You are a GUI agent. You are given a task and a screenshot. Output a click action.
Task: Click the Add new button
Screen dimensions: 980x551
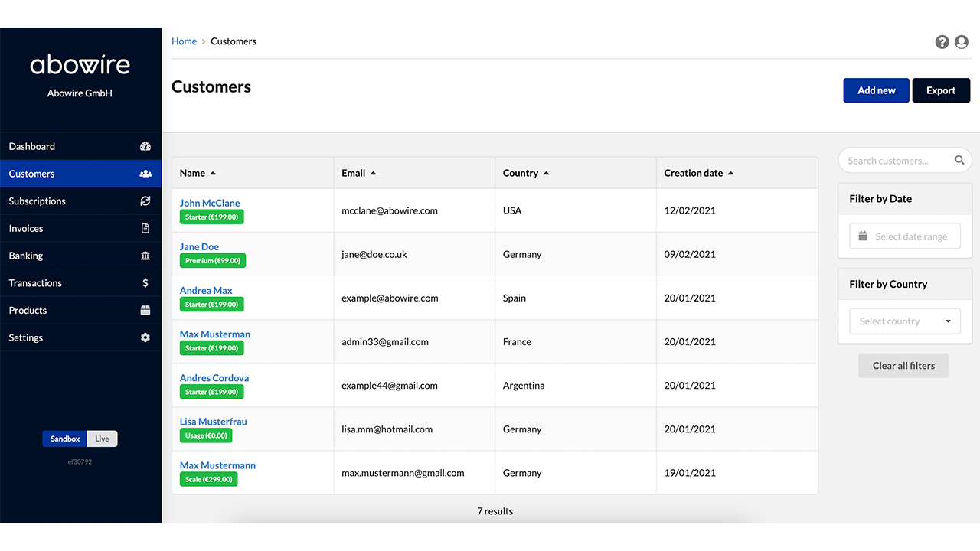point(876,90)
